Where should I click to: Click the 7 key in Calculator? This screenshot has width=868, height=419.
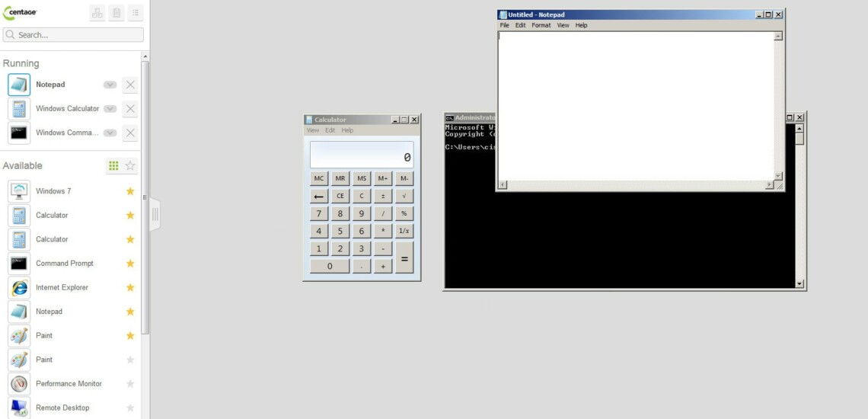[x=319, y=214]
